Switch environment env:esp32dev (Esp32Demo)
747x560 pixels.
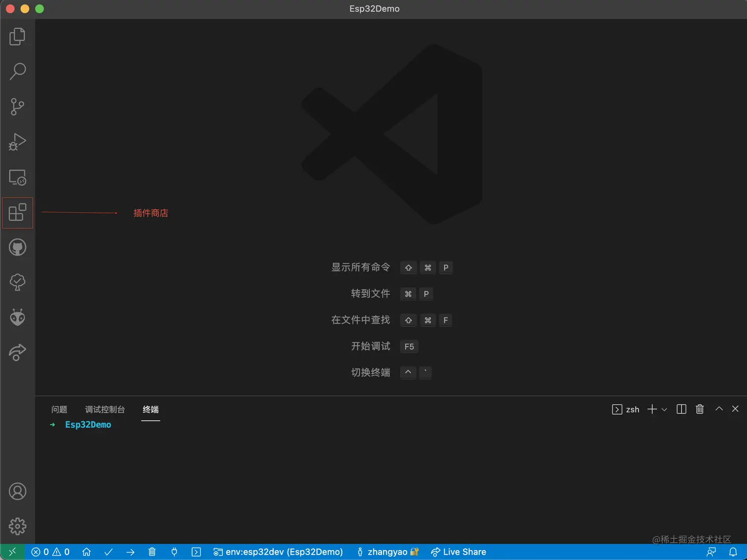(278, 552)
